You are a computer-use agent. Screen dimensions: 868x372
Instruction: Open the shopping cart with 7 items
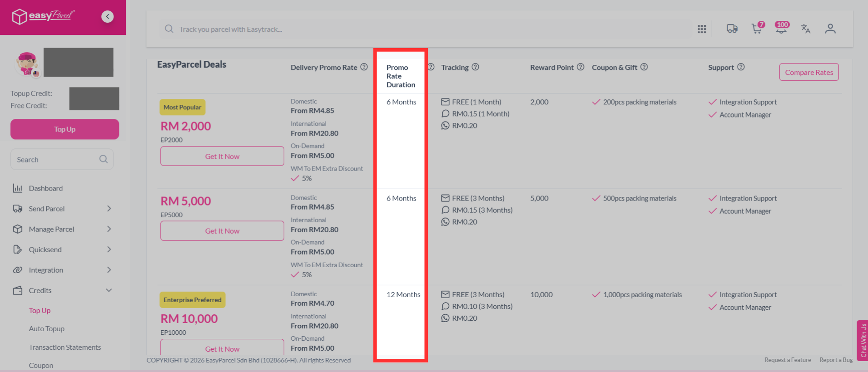(x=757, y=29)
